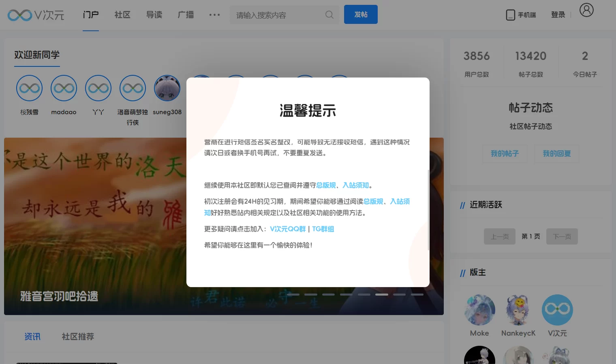Select a carousel indicator dot

point(382,294)
